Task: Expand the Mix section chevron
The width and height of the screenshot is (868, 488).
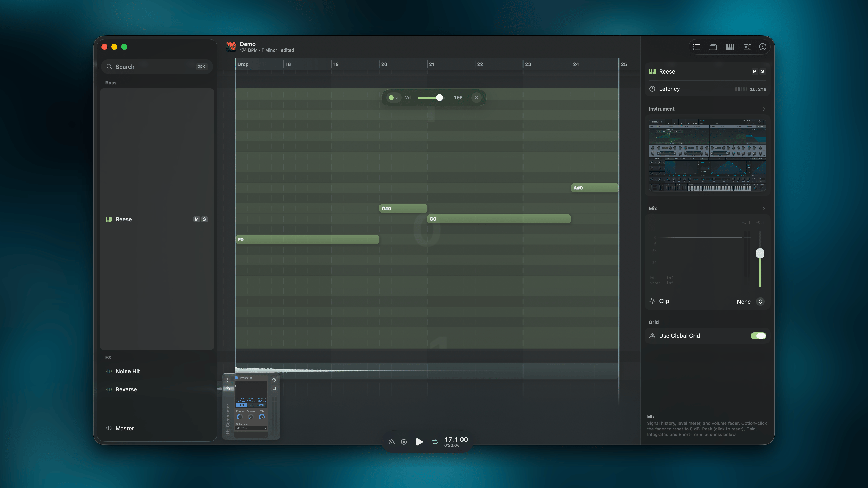Action: click(x=764, y=209)
